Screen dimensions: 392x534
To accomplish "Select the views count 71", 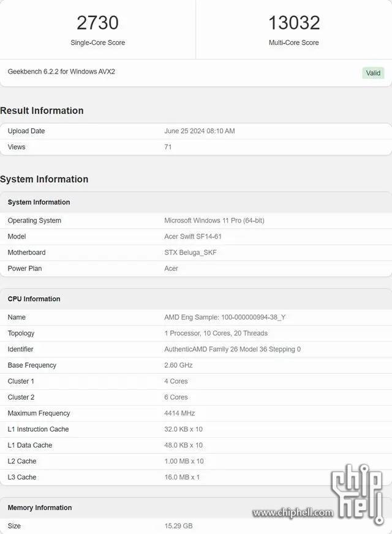I will [x=168, y=147].
